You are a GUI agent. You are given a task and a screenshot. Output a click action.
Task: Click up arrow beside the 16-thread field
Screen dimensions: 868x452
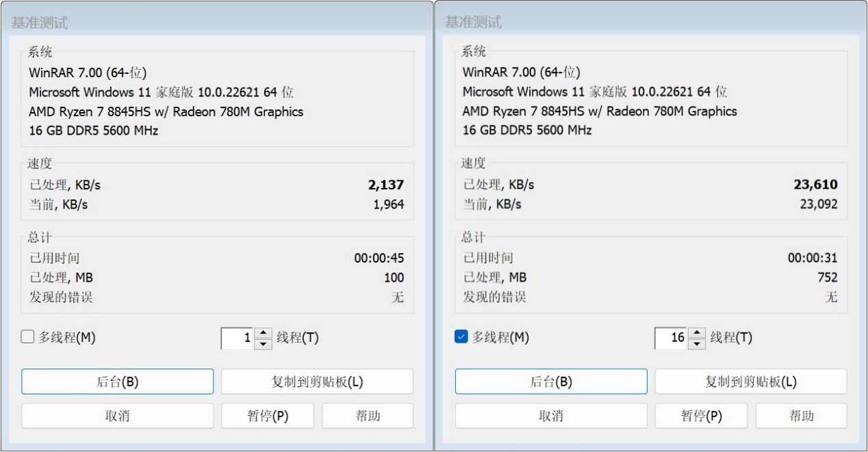pos(697,333)
